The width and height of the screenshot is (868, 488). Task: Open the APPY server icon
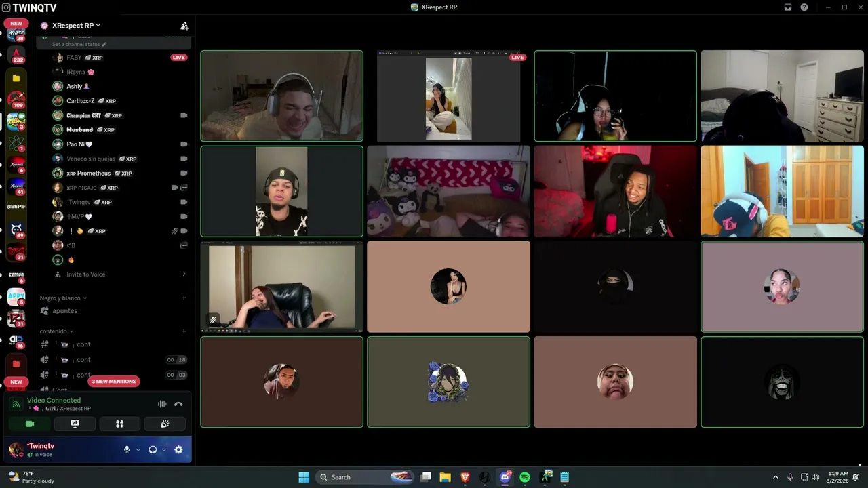point(16,296)
